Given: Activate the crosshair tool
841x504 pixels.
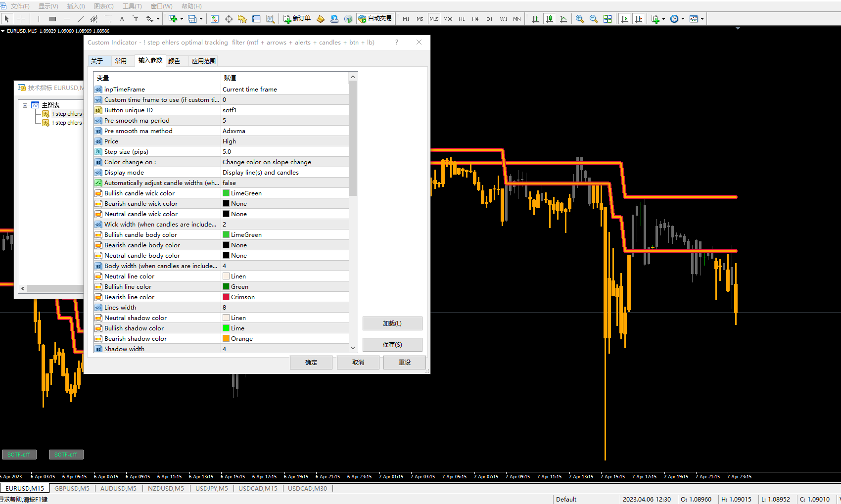Looking at the screenshot, I should (x=21, y=19).
